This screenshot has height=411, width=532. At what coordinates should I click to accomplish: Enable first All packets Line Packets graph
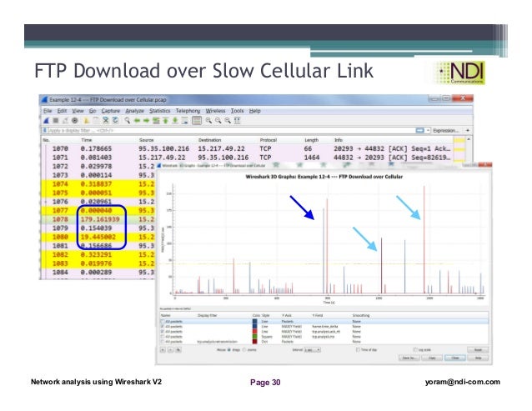pyautogui.click(x=163, y=321)
